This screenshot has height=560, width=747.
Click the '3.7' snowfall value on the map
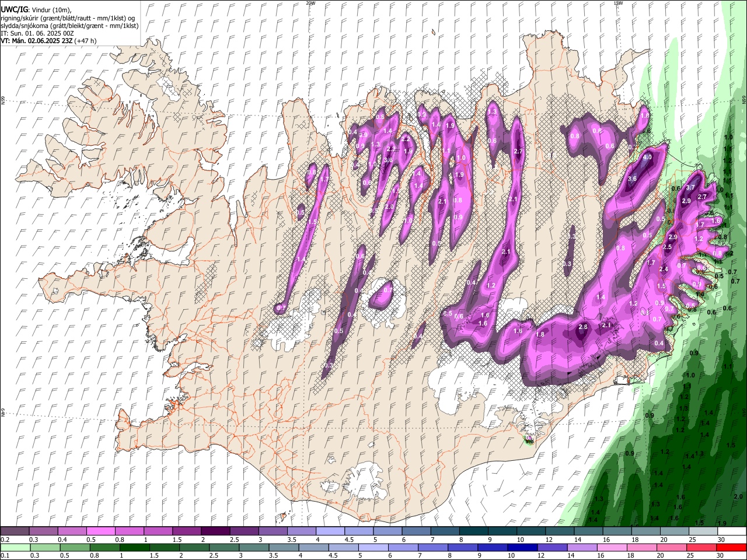click(x=690, y=187)
